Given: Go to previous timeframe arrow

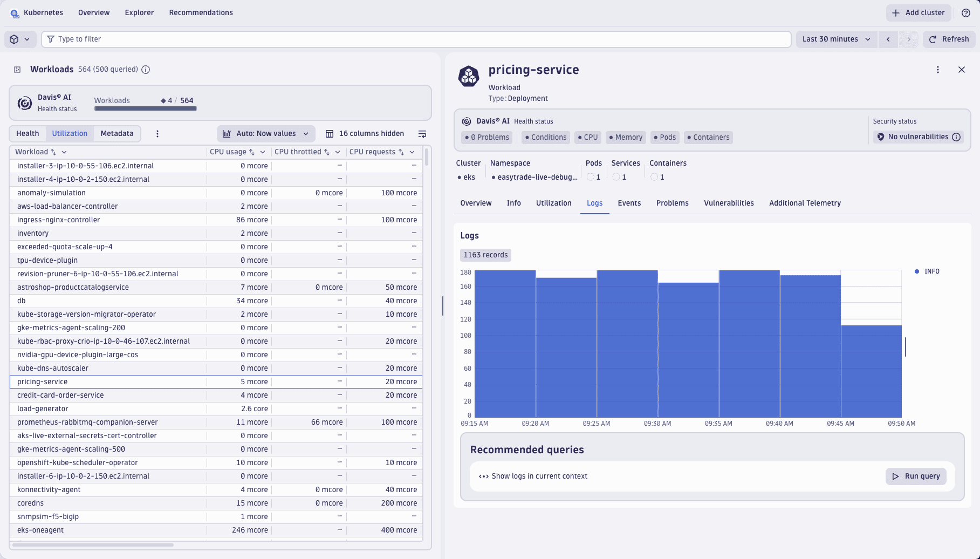Looking at the screenshot, I should pos(888,39).
